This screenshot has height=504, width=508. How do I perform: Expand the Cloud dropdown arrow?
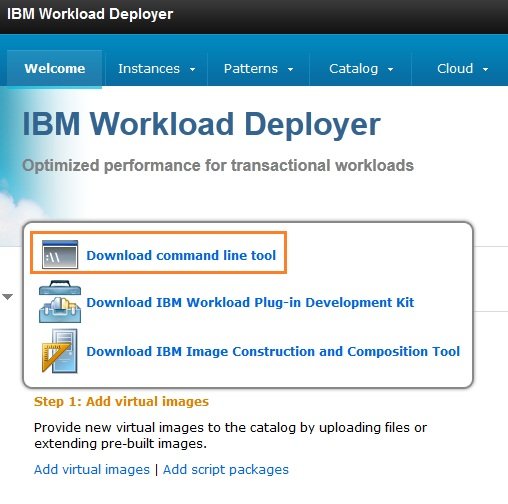(x=485, y=69)
